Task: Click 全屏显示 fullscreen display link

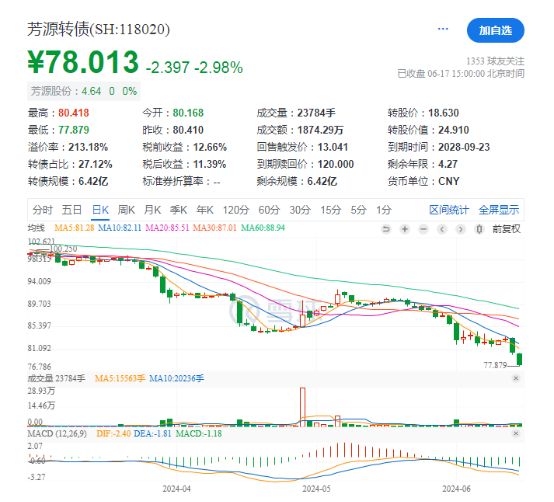Action: pos(499,210)
